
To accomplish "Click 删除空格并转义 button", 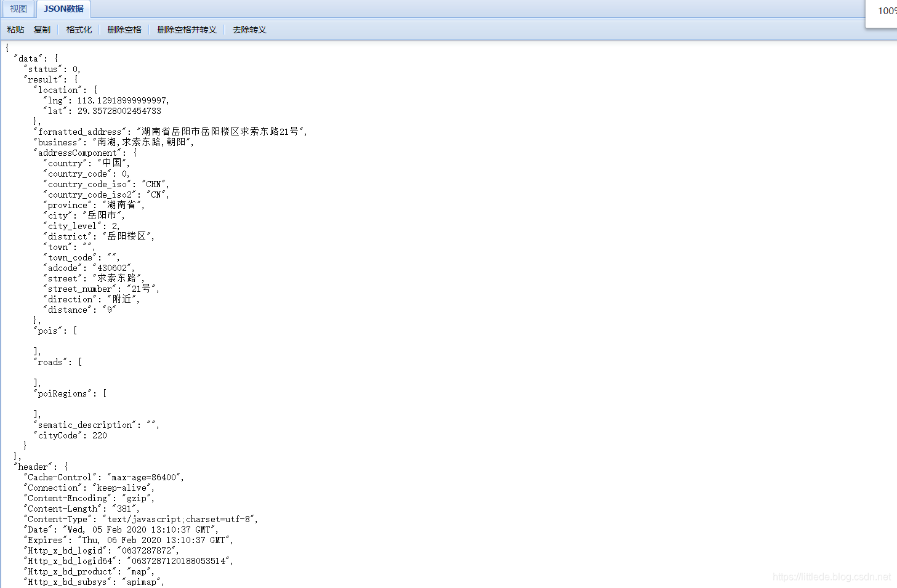I will (187, 30).
